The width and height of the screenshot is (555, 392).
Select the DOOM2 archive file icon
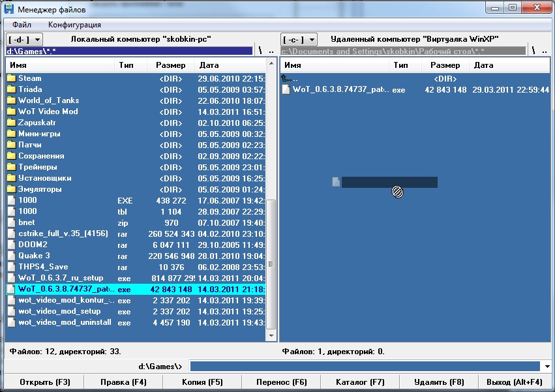coord(11,245)
